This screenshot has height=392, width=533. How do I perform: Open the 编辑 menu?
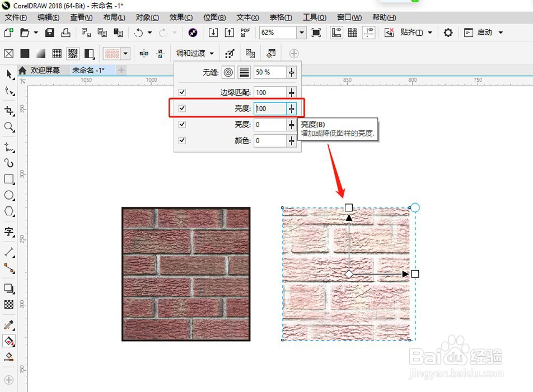tap(48, 17)
